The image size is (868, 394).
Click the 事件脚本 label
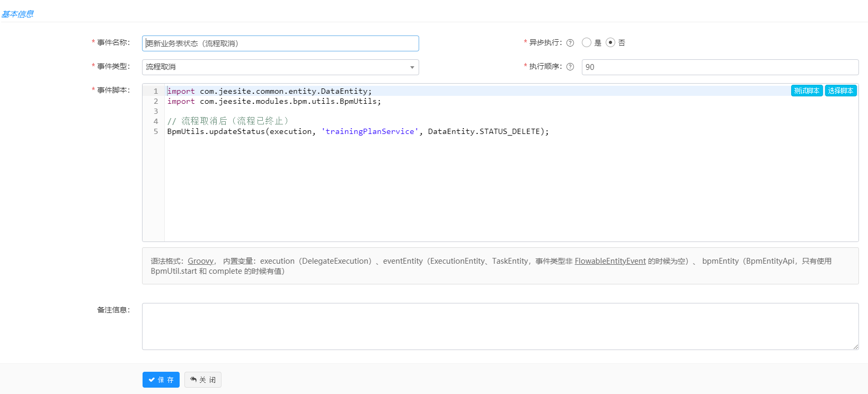click(113, 90)
